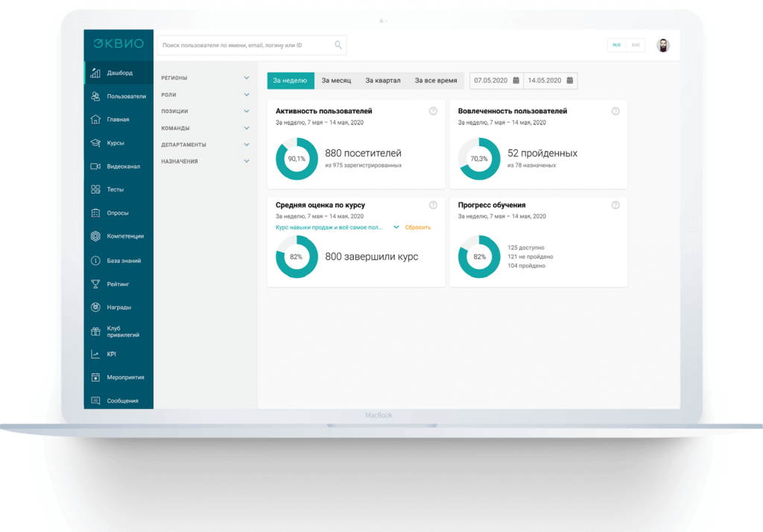Click the 90,1% activity donut chart

point(297,159)
